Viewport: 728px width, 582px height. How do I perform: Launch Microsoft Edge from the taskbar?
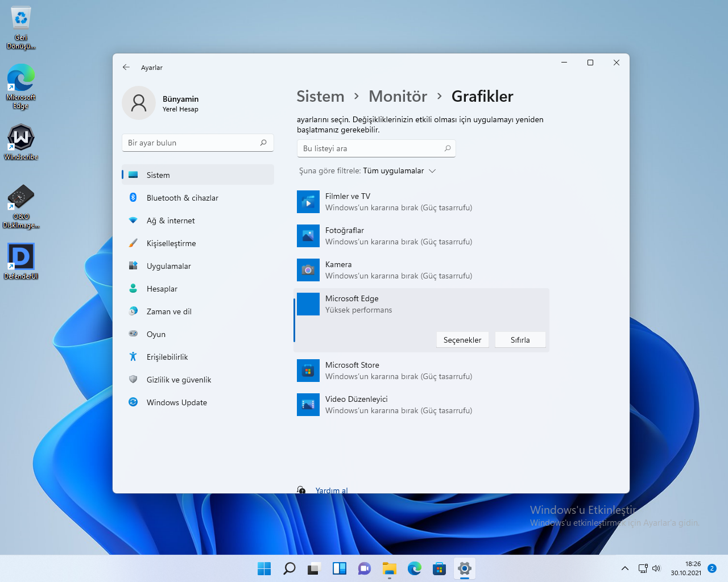point(415,568)
